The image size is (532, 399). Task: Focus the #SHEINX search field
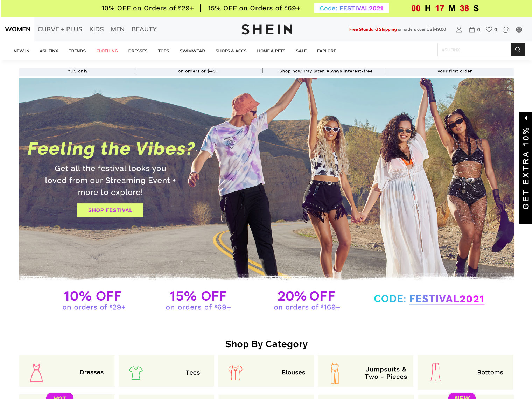tap(474, 50)
